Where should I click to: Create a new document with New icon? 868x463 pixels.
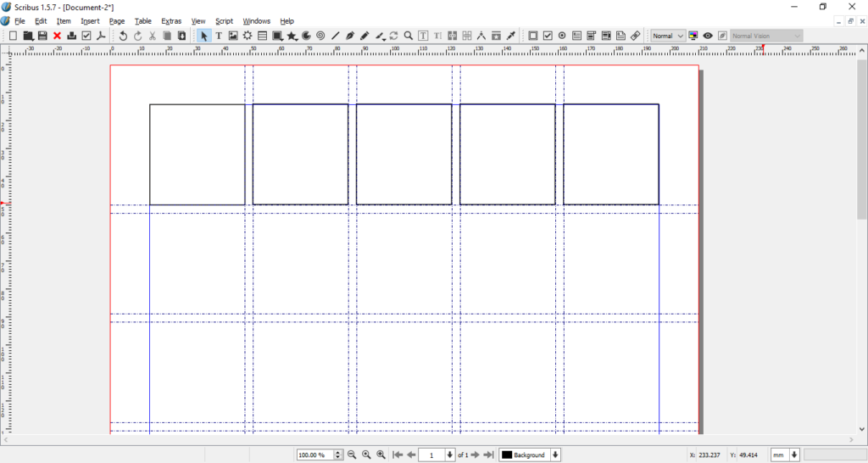point(13,36)
